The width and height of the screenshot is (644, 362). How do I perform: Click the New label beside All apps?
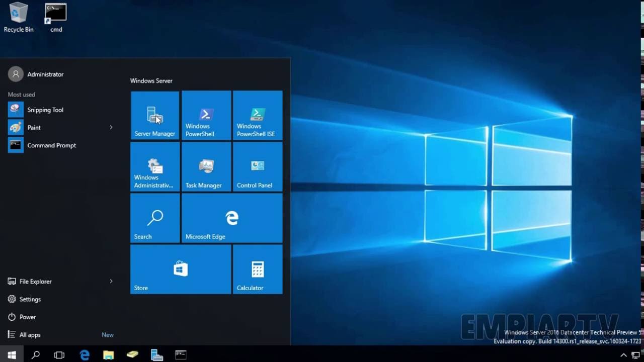108,335
